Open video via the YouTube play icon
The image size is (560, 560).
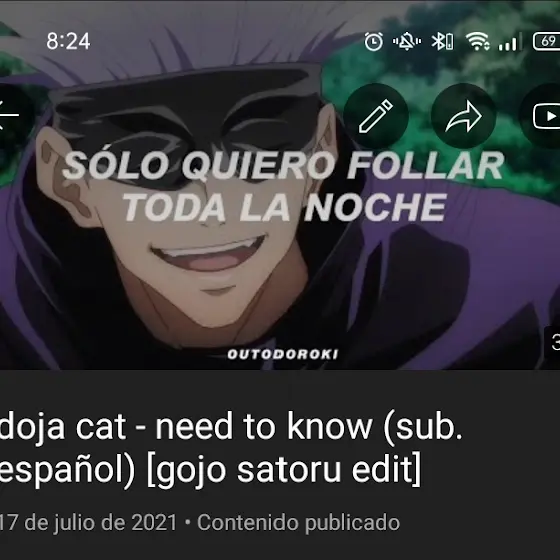pyautogui.click(x=543, y=116)
